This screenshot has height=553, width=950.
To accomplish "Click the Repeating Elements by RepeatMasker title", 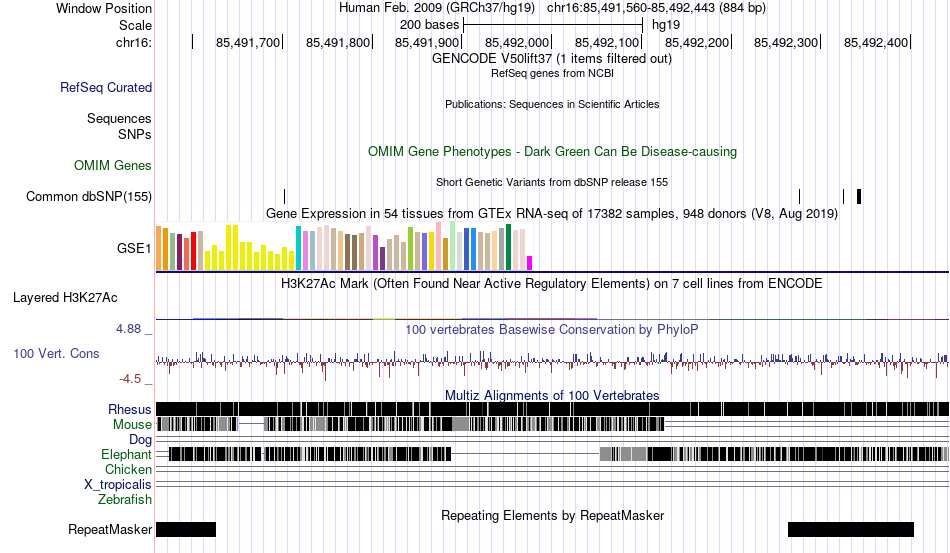I will (553, 515).
